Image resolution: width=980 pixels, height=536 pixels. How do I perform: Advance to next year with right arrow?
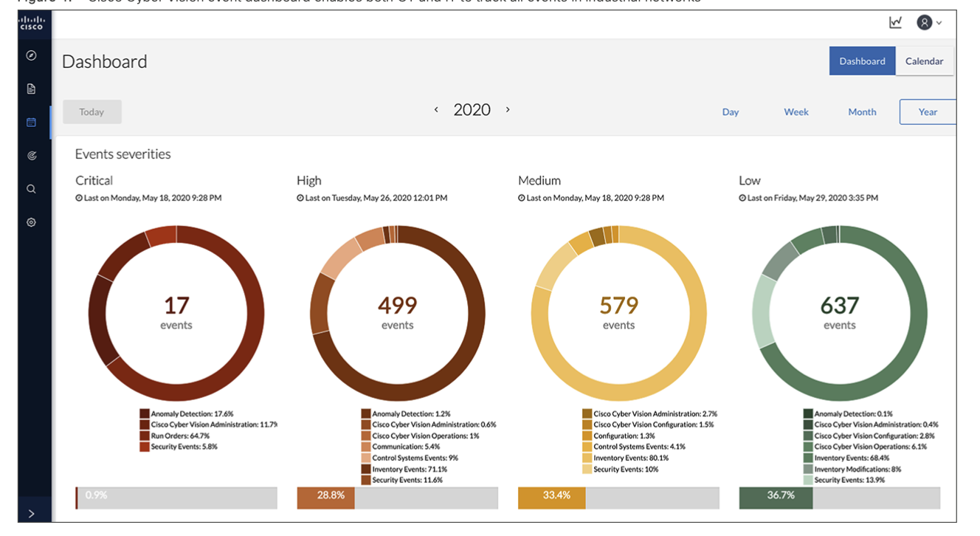[508, 110]
